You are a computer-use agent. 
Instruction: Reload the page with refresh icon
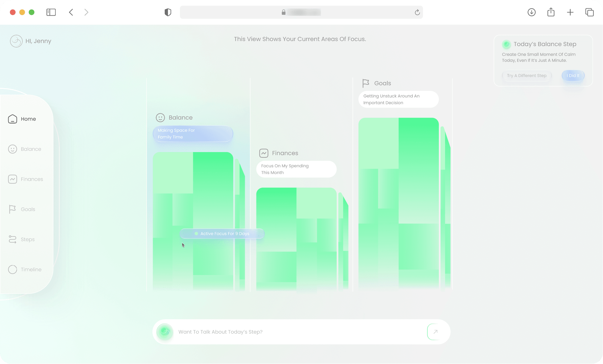(417, 12)
